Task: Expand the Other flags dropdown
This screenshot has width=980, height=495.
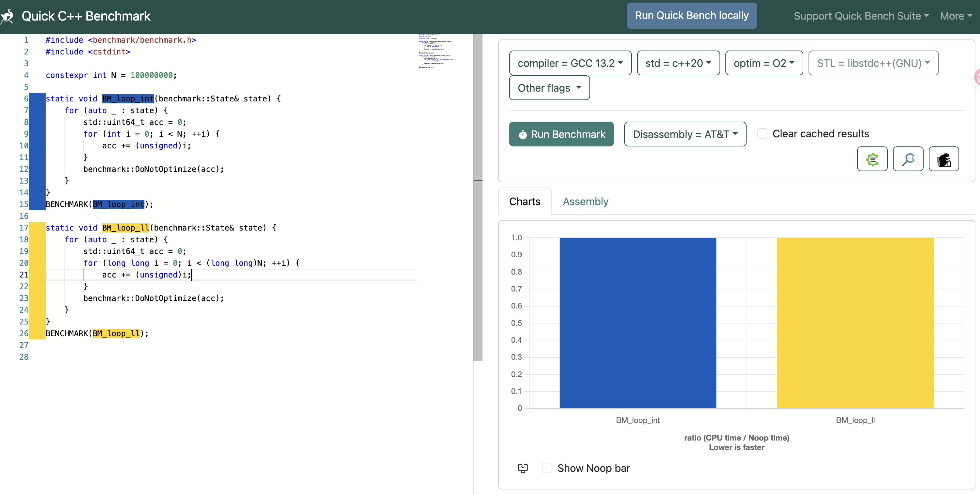Action: [549, 88]
